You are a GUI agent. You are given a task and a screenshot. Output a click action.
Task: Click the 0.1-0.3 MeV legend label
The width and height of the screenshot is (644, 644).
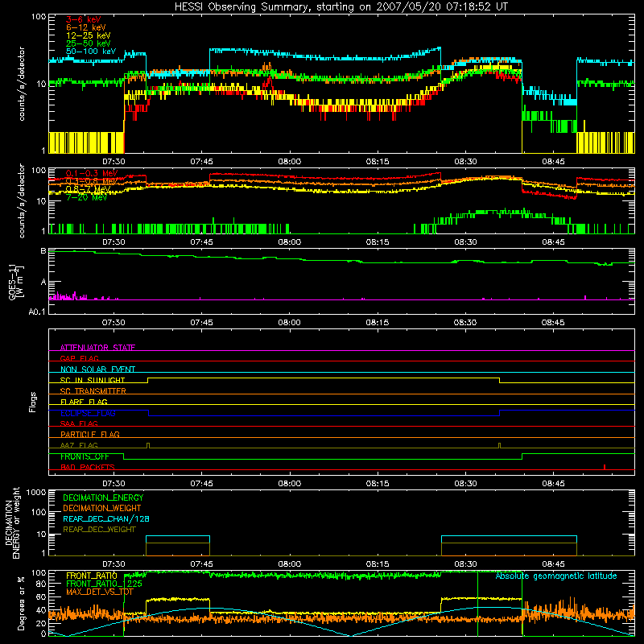tap(92, 173)
